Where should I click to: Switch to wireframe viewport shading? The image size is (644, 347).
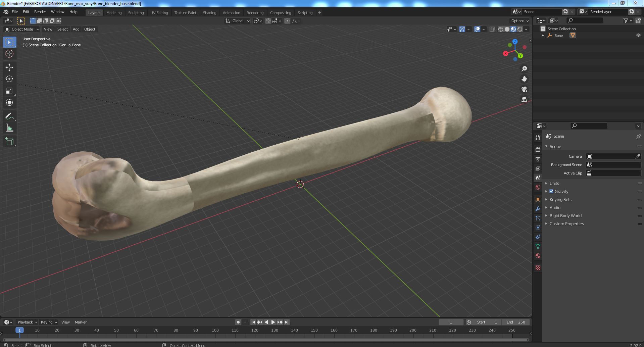[501, 29]
